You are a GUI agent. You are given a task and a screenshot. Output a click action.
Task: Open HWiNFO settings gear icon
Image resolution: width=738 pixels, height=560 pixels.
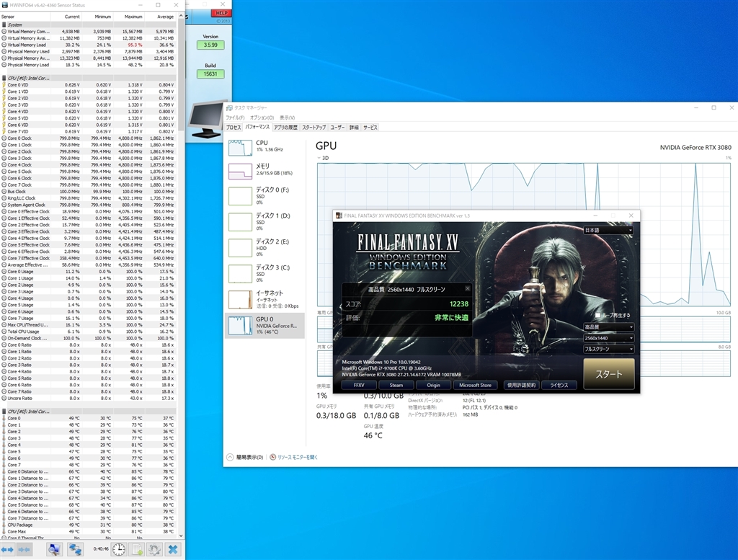click(x=154, y=549)
